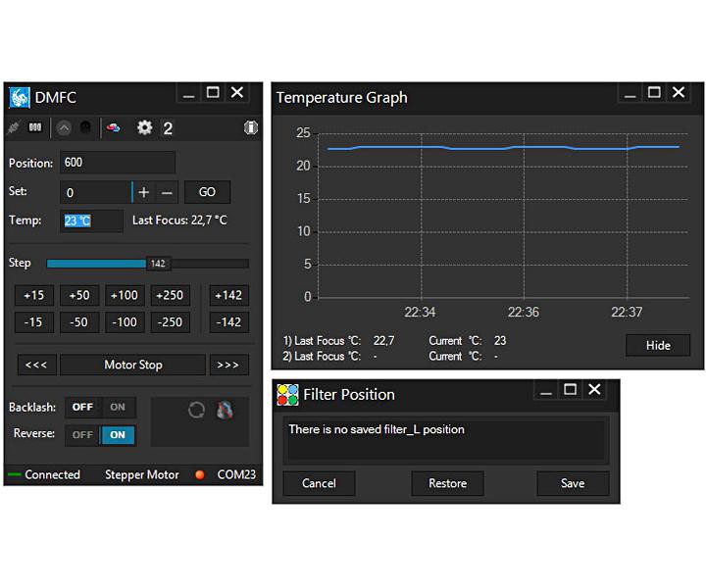Screen dimensions: 706x588
Task: Click the +250 step button
Action: coord(171,295)
